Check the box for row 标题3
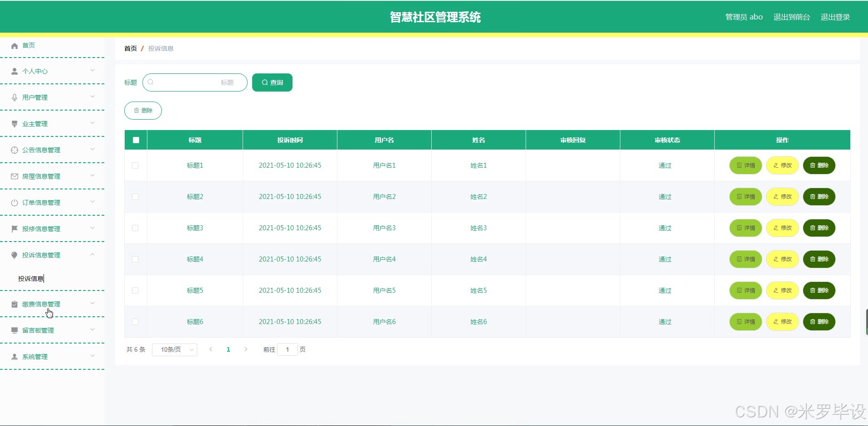 135,228
